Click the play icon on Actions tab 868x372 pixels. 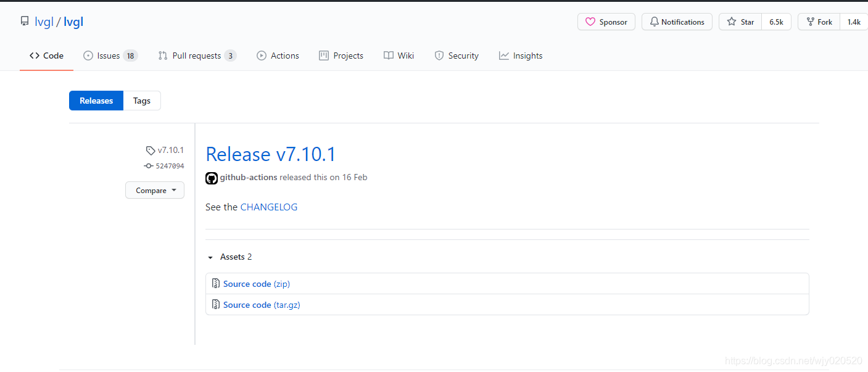point(262,56)
